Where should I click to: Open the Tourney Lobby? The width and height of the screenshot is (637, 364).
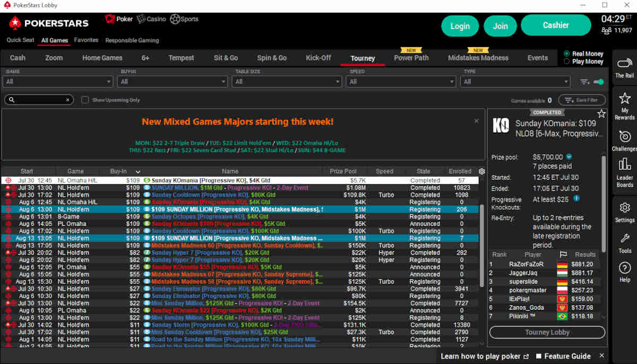[547, 332]
